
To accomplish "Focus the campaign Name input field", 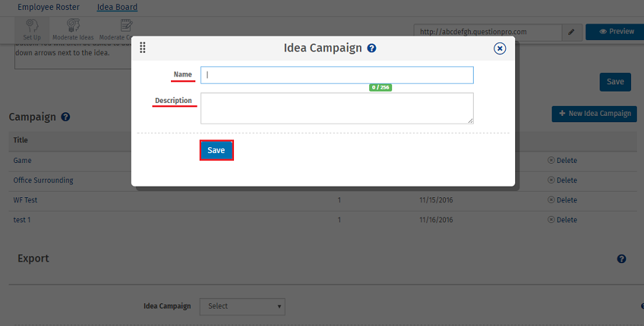I will click(336, 75).
